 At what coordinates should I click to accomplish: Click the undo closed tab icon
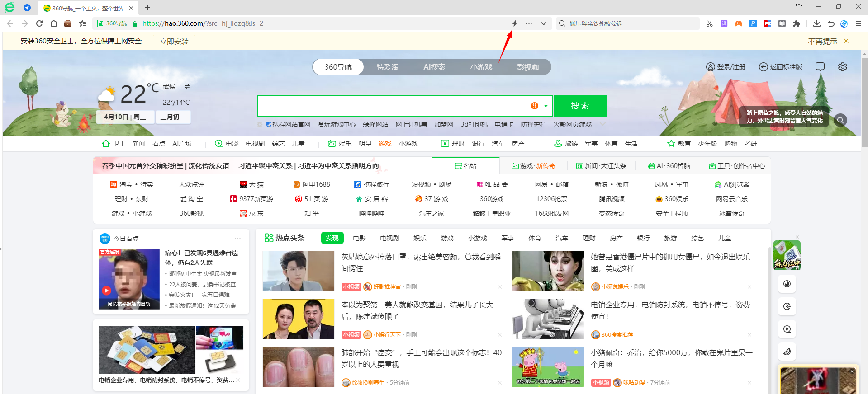pos(831,23)
